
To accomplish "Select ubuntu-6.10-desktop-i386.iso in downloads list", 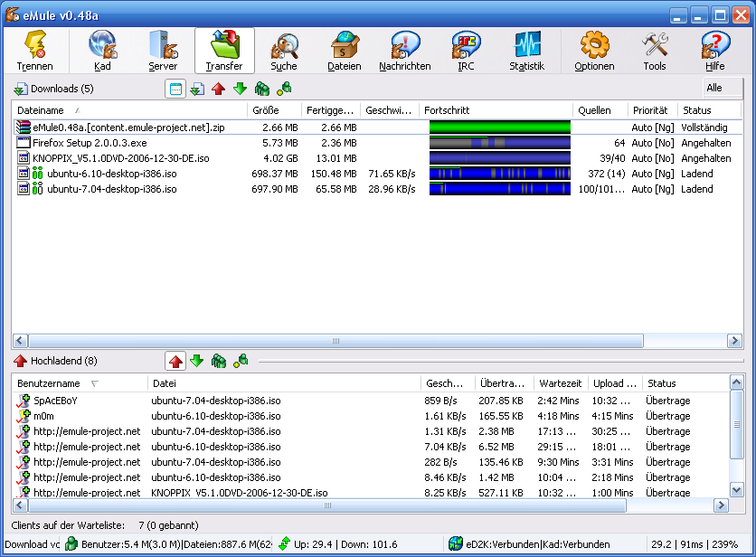I will point(377,174).
